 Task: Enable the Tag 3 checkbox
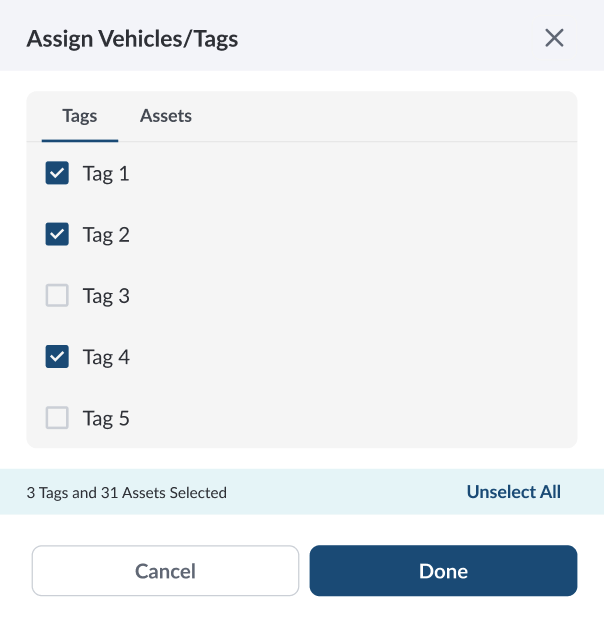pos(57,296)
